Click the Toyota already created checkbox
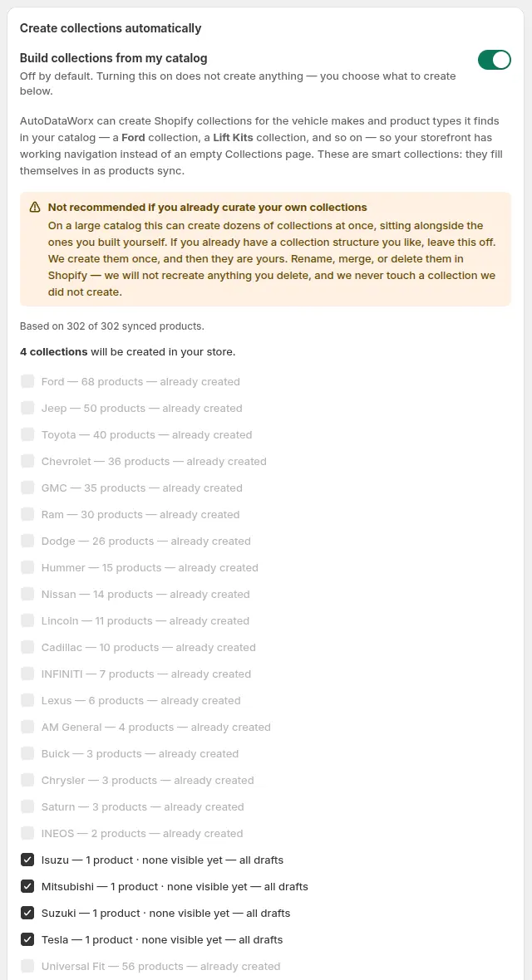Image resolution: width=532 pixels, height=980 pixels. pyautogui.click(x=27, y=434)
